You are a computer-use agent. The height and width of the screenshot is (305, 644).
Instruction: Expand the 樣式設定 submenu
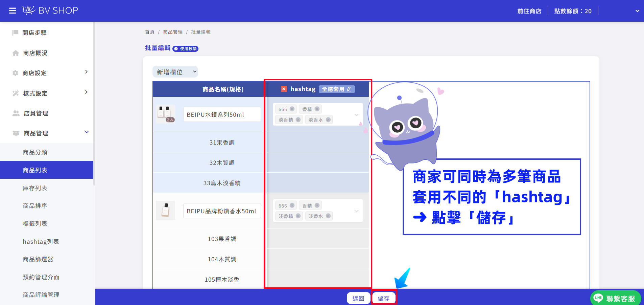click(86, 92)
